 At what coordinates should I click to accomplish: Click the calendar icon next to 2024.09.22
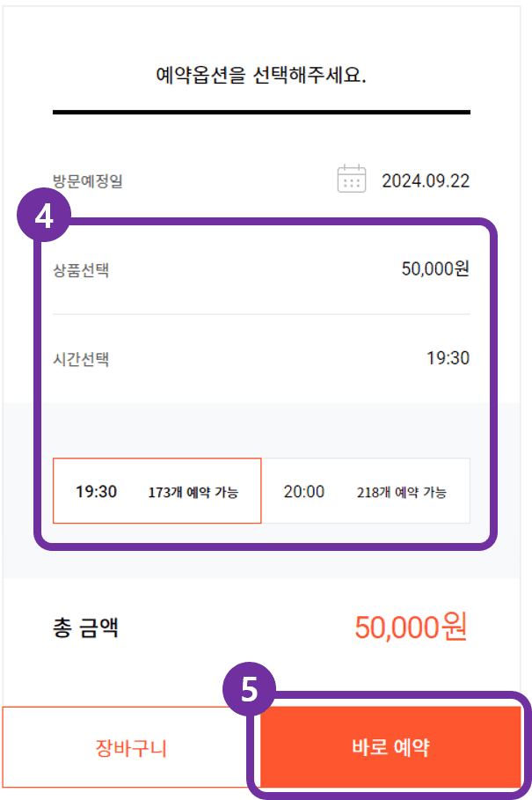(x=352, y=180)
